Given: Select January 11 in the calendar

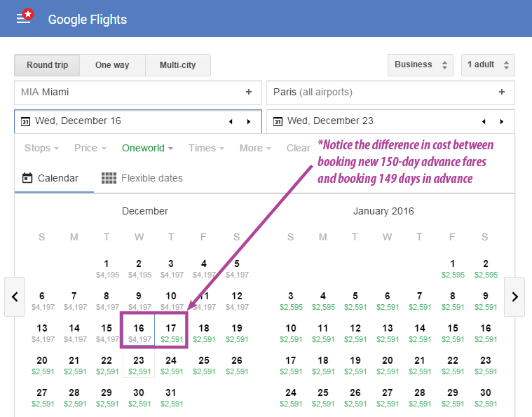Looking at the screenshot, I should click(323, 333).
